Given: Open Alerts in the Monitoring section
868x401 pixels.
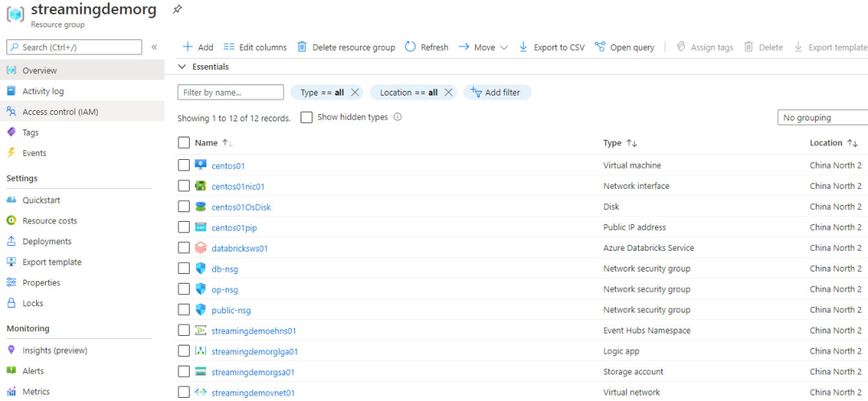Looking at the screenshot, I should pyautogui.click(x=33, y=371).
